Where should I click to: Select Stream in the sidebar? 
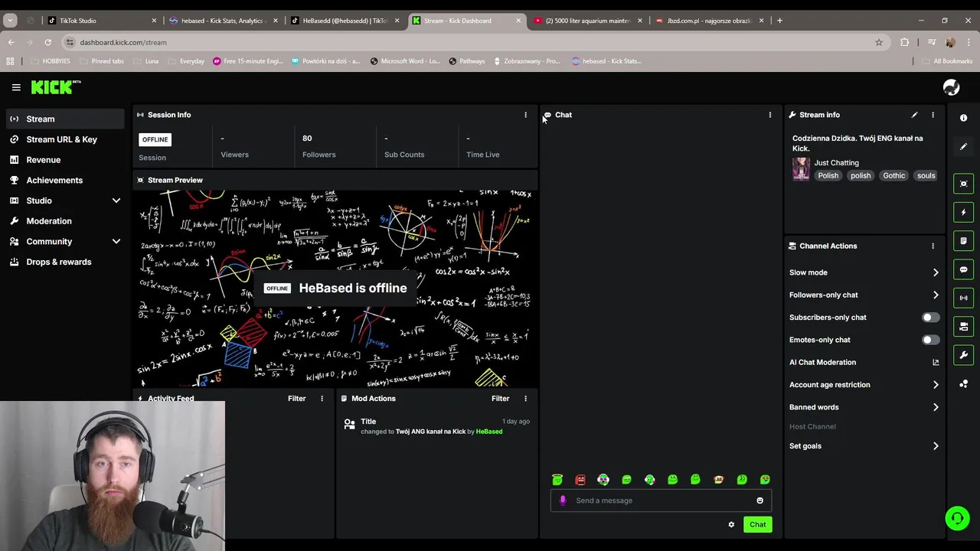pyautogui.click(x=65, y=119)
